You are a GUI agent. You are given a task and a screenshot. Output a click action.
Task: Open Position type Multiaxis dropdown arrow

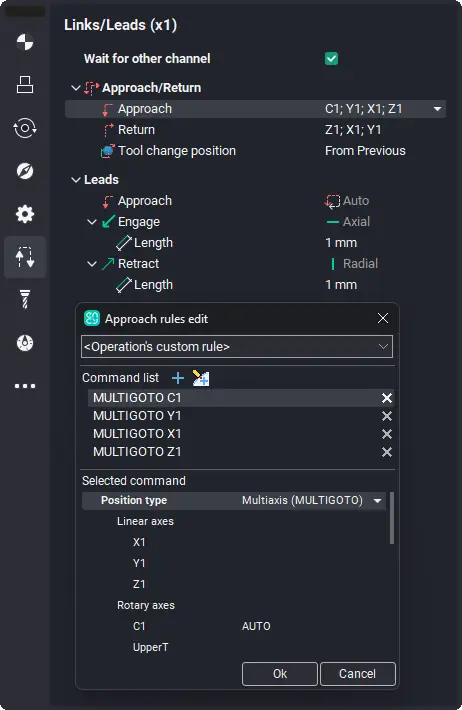pos(377,501)
